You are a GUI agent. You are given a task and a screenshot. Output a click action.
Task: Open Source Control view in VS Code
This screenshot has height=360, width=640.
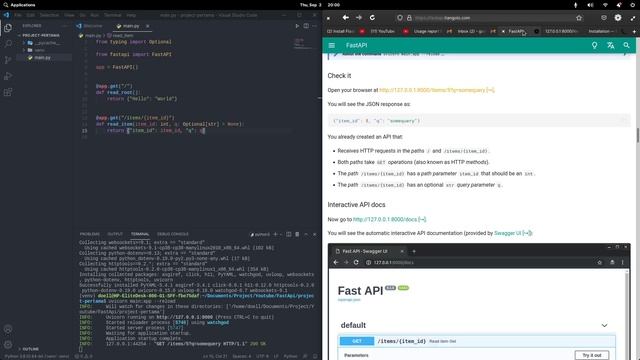click(8, 60)
